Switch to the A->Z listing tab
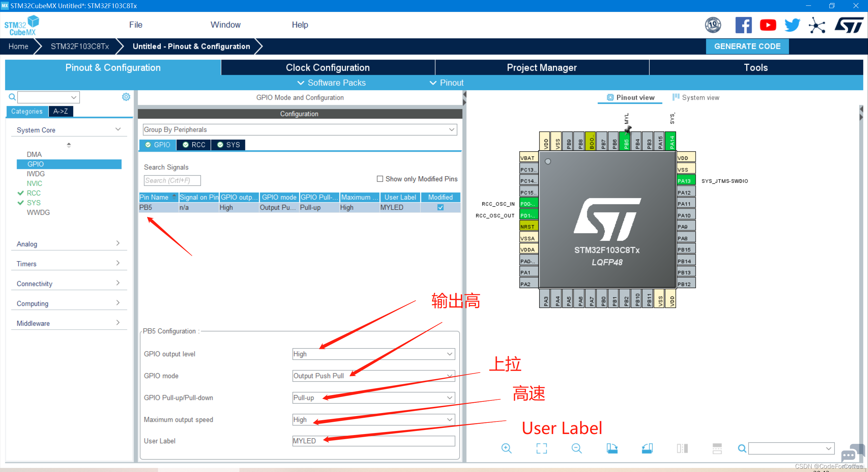Image resolution: width=868 pixels, height=472 pixels. pos(61,111)
